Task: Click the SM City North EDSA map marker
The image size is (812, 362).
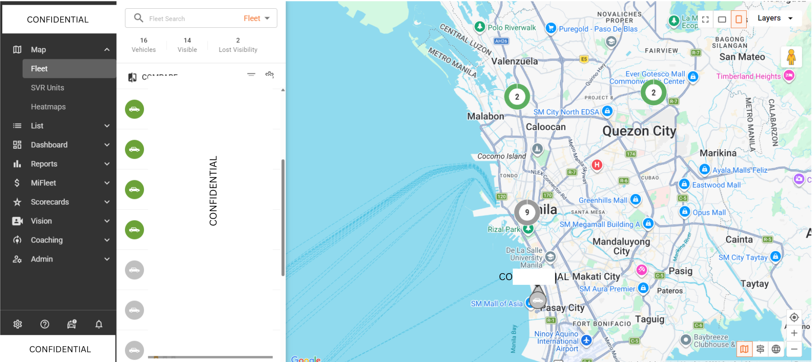Action: [608, 111]
